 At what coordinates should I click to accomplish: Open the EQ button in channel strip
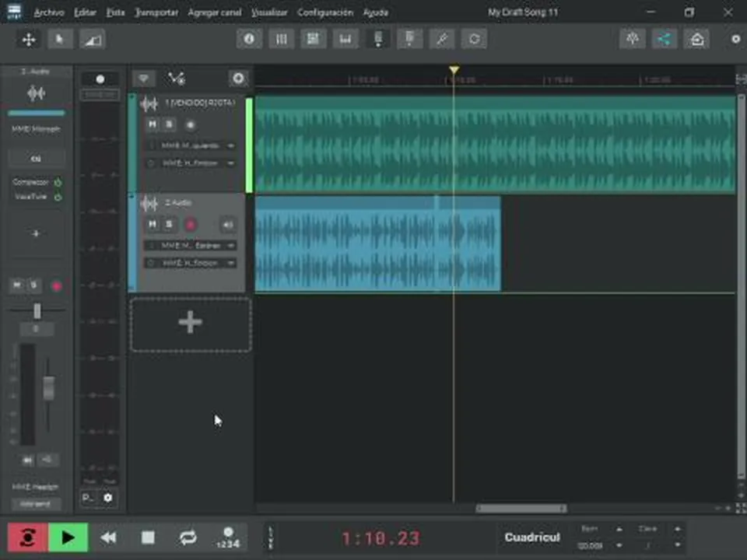[37, 158]
